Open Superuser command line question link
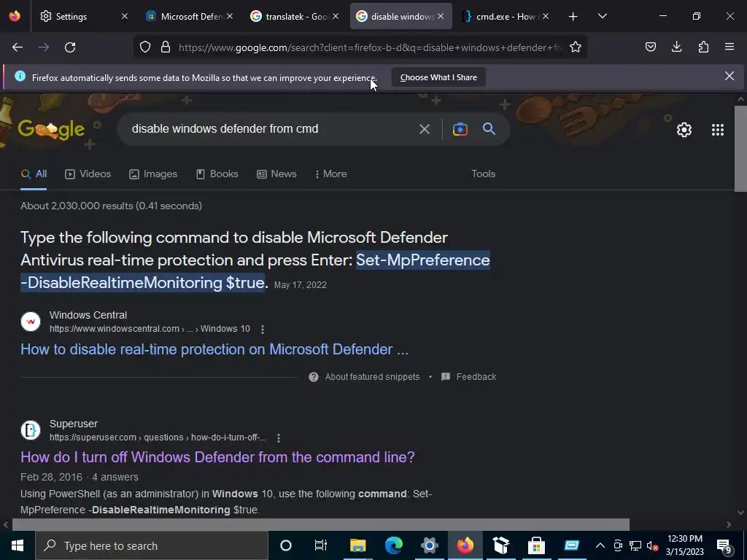 click(x=217, y=457)
